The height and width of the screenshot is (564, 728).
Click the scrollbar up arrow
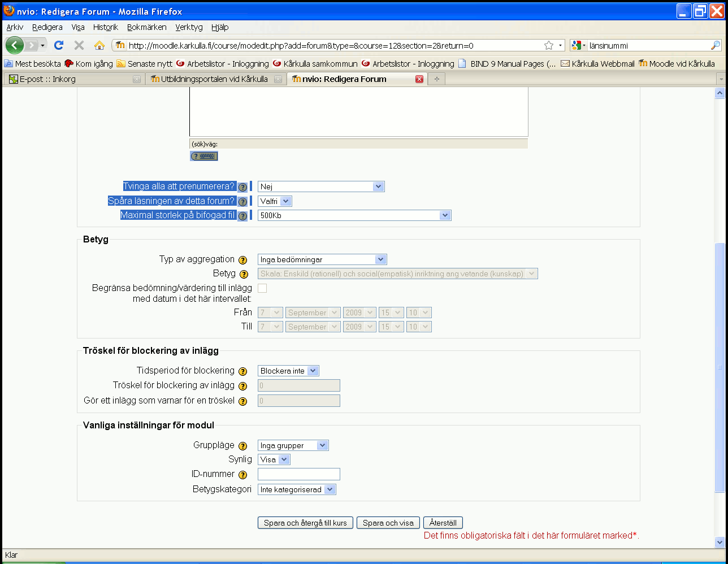[x=720, y=93]
